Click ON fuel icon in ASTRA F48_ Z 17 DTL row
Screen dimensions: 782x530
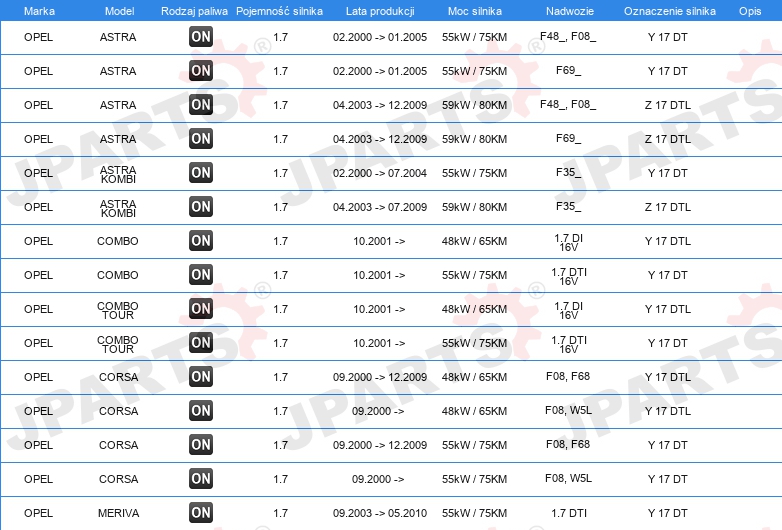(x=201, y=105)
